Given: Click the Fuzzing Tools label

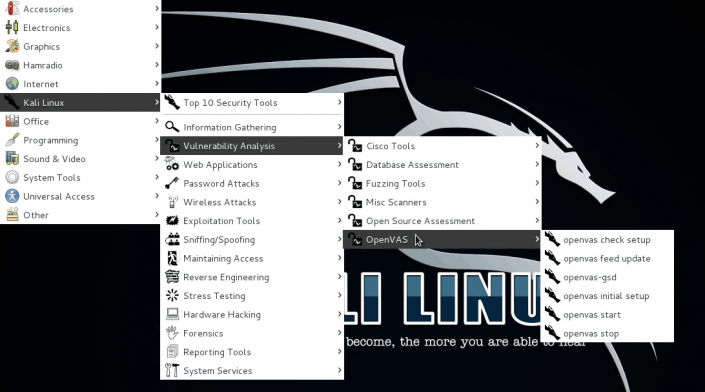Looking at the screenshot, I should point(395,184).
